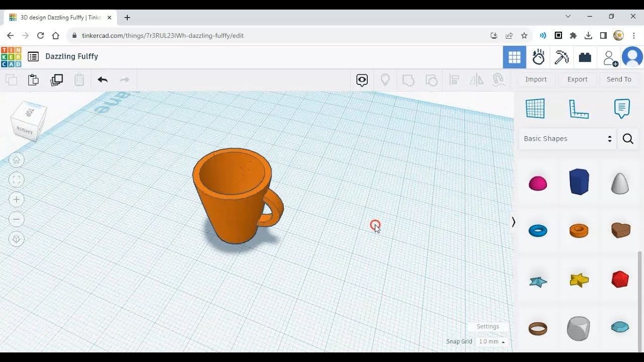Click the Duplicate and repeat tool
This screenshot has height=362, width=644.
pyautogui.click(x=56, y=80)
